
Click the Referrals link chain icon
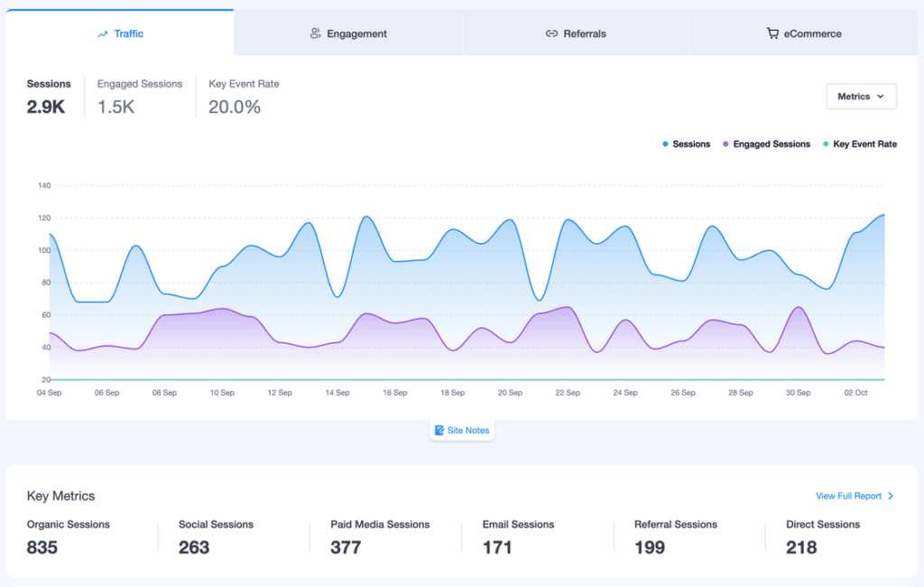pos(551,33)
